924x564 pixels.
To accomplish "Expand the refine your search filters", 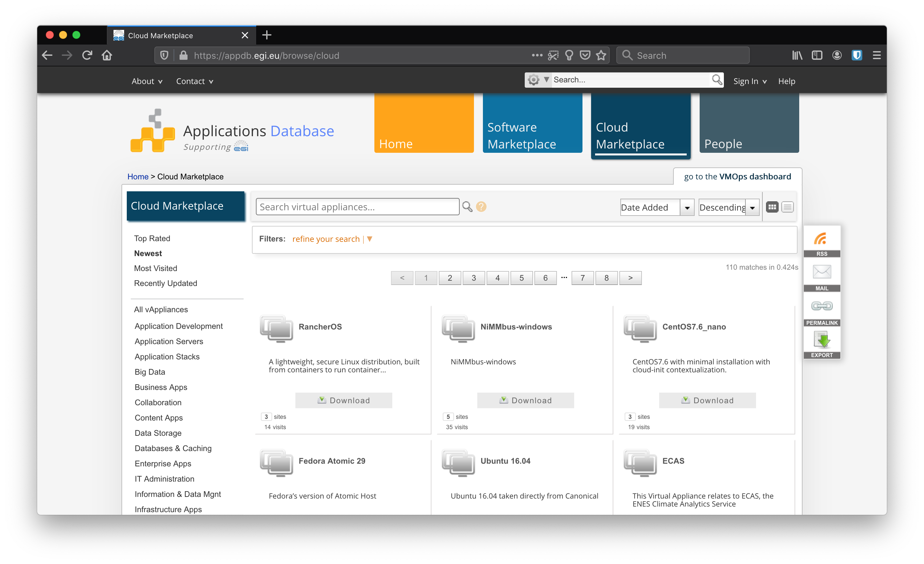I will [326, 239].
